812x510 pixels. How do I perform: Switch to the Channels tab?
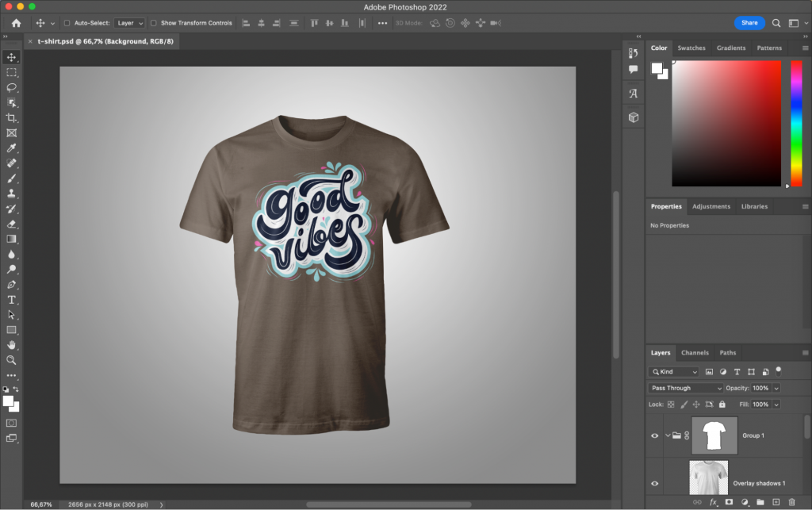click(x=695, y=353)
